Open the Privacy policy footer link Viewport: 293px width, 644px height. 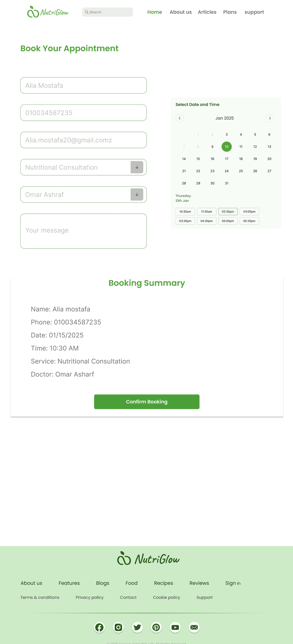click(x=90, y=597)
